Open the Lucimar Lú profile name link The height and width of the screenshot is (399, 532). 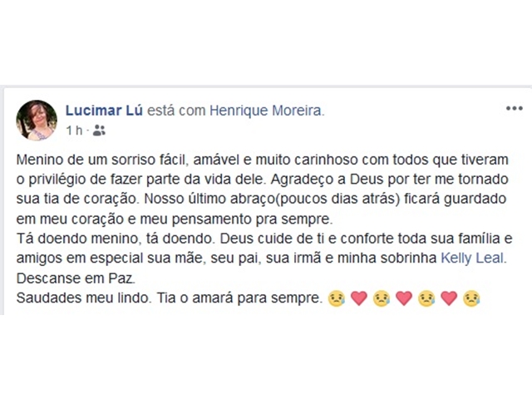pyautogui.click(x=104, y=110)
